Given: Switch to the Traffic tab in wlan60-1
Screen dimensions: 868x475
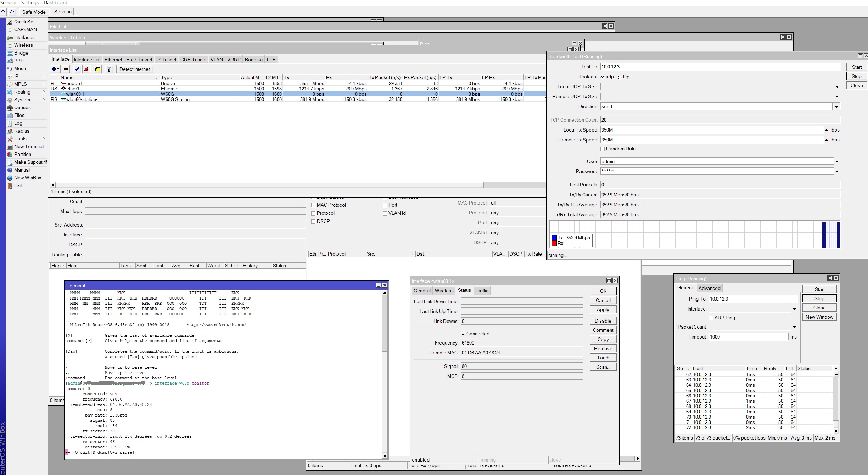Looking at the screenshot, I should (x=482, y=291).
